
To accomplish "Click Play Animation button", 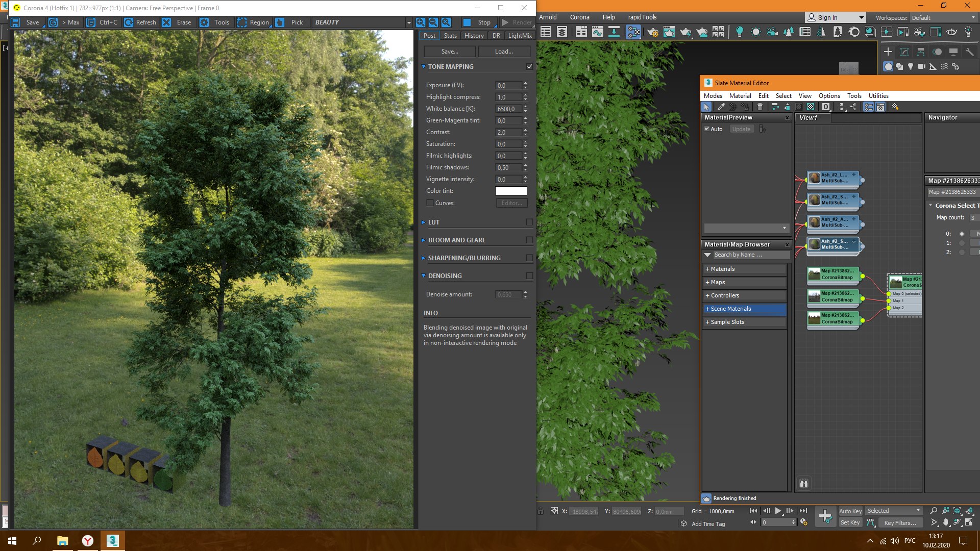I will coord(778,511).
